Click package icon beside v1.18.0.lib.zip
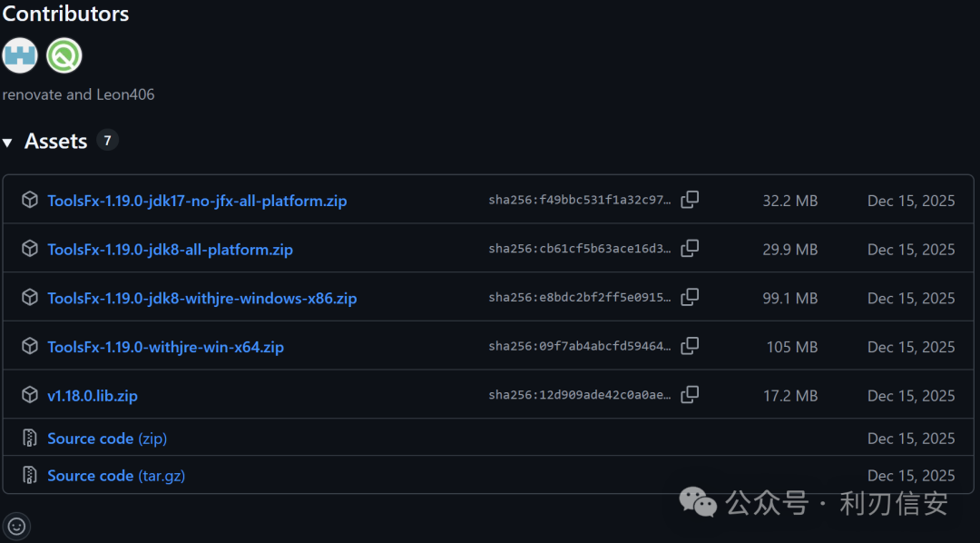This screenshot has height=543, width=980. (x=30, y=396)
